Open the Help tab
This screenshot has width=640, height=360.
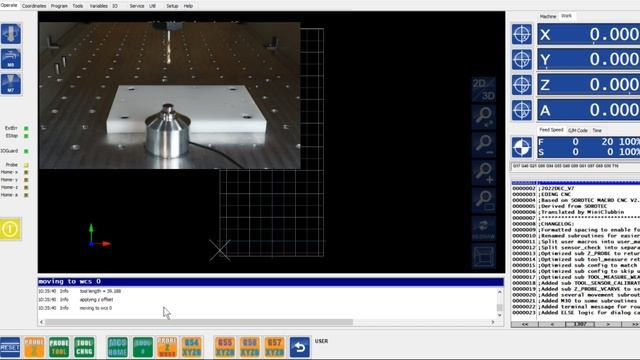(x=188, y=6)
